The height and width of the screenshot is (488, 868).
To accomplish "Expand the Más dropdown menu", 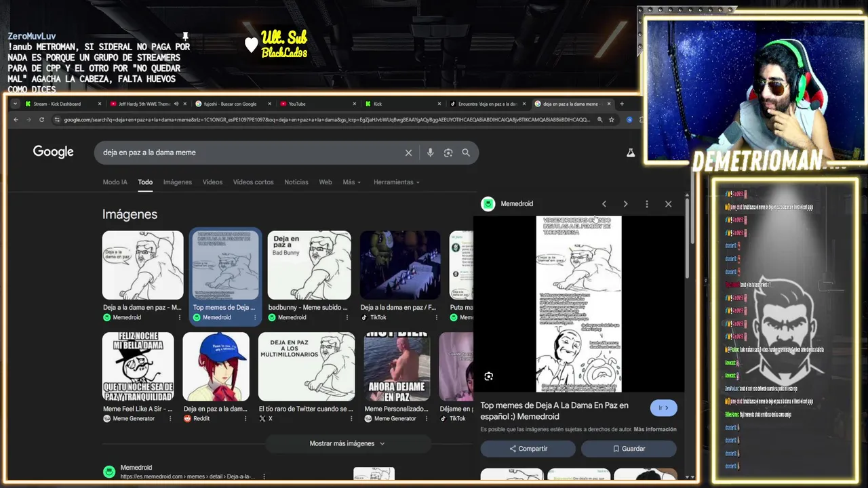I will point(351,182).
